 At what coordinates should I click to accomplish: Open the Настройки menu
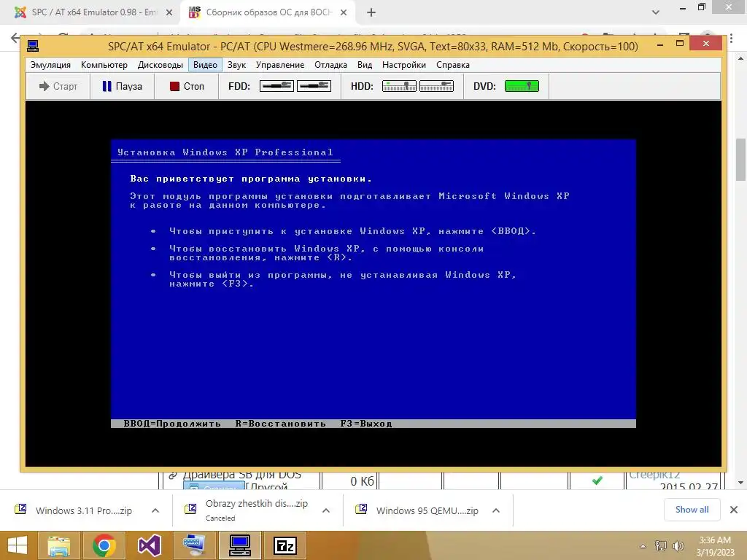click(x=404, y=65)
